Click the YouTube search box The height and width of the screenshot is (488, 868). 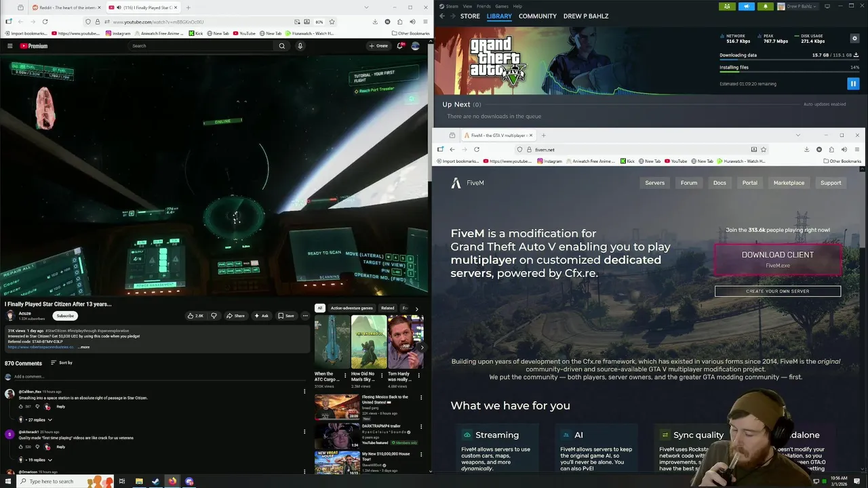[x=201, y=46]
